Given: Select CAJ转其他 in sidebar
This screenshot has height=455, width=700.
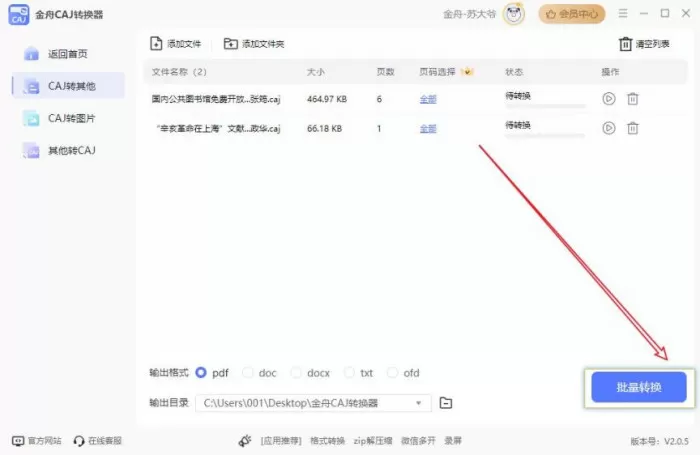Looking at the screenshot, I should [x=68, y=86].
